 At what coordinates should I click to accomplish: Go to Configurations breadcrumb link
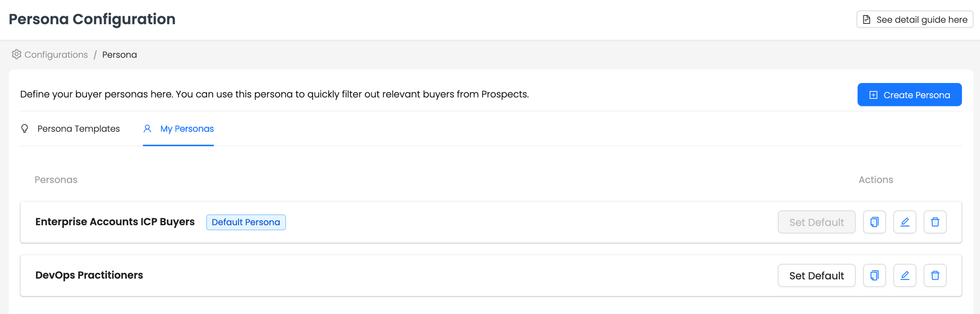(56, 55)
